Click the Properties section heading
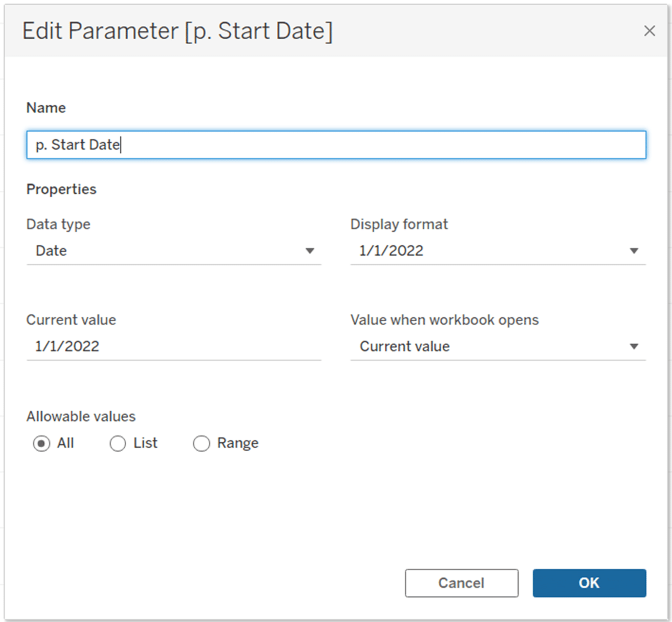Viewport: 672px width, 622px height. point(61,189)
